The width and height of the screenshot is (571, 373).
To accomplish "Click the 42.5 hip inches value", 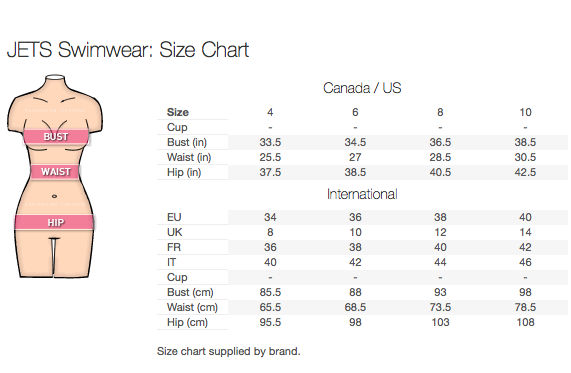I will (525, 172).
